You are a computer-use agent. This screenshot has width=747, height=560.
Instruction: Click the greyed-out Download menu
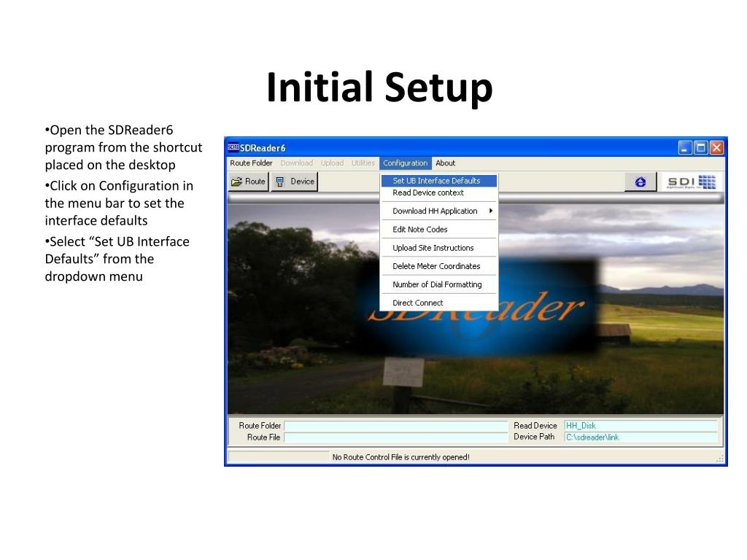point(296,163)
